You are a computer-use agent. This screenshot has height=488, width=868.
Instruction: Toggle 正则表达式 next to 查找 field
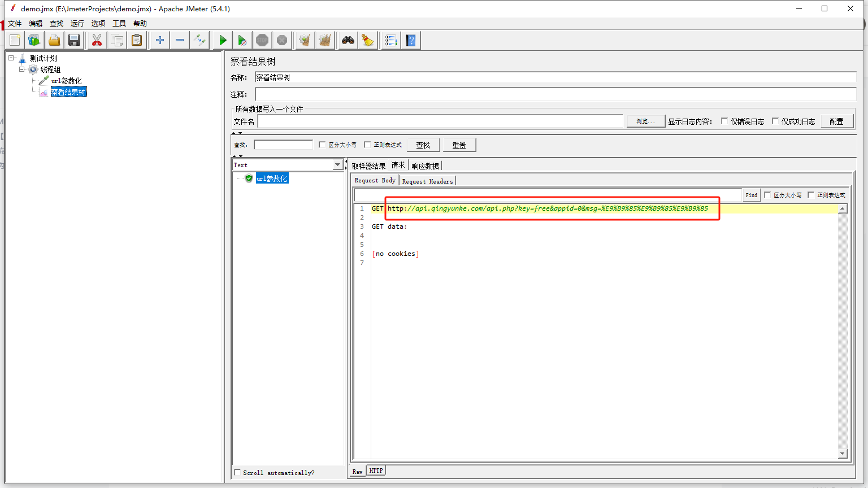(367, 145)
